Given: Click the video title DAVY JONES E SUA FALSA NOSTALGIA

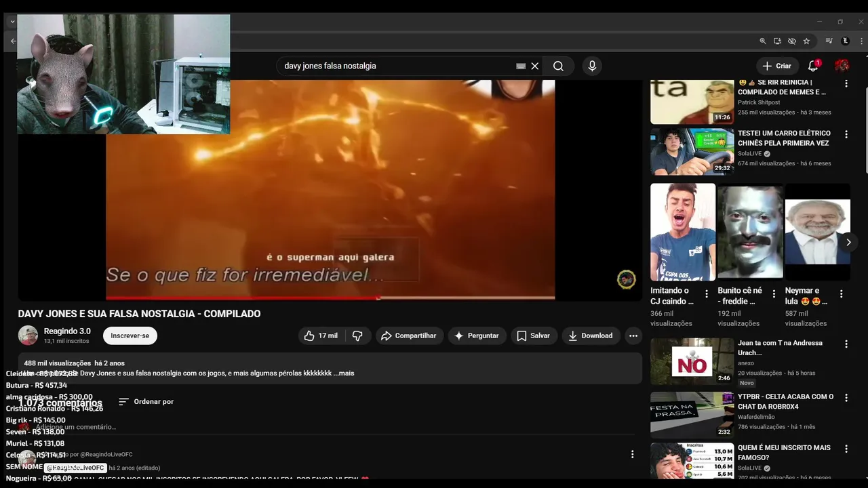Looking at the screenshot, I should tap(139, 314).
